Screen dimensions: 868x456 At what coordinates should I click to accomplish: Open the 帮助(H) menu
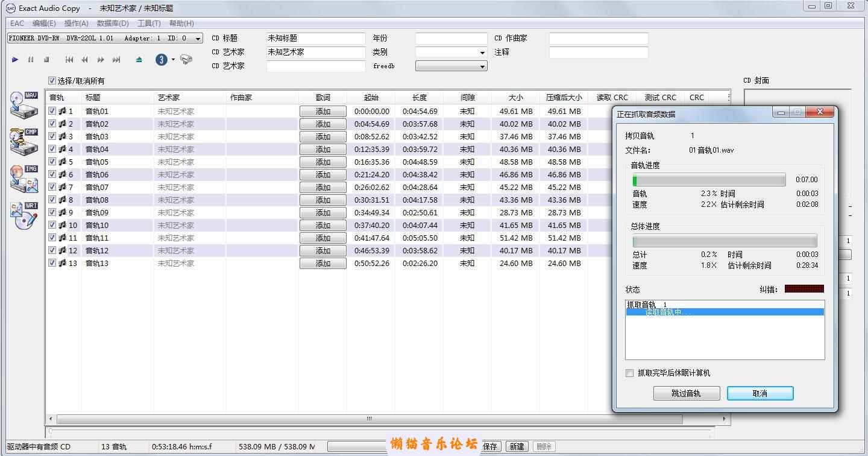click(181, 24)
